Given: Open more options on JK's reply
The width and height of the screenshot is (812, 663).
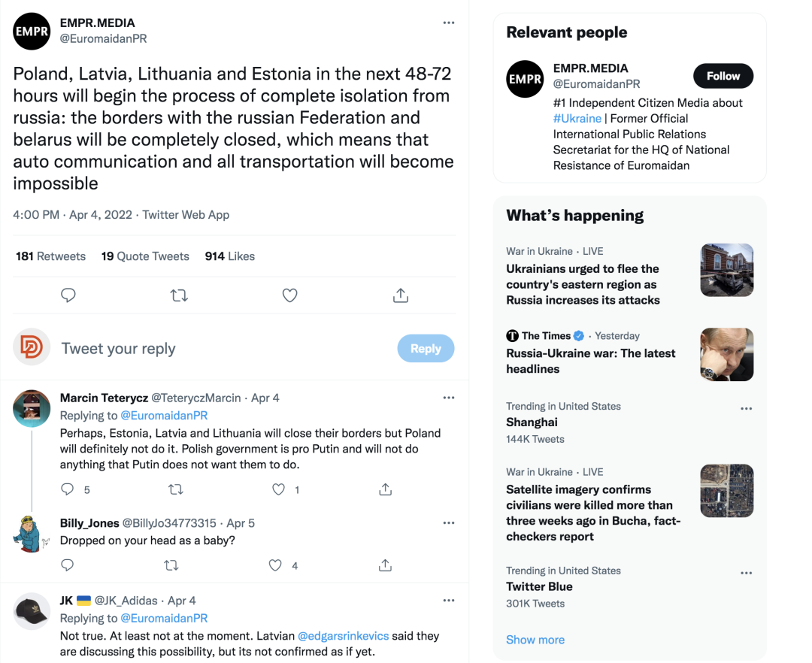Looking at the screenshot, I should (449, 601).
